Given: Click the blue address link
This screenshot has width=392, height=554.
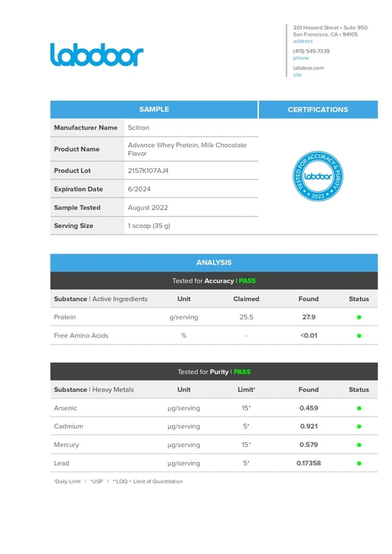Looking at the screenshot, I should (x=302, y=41).
